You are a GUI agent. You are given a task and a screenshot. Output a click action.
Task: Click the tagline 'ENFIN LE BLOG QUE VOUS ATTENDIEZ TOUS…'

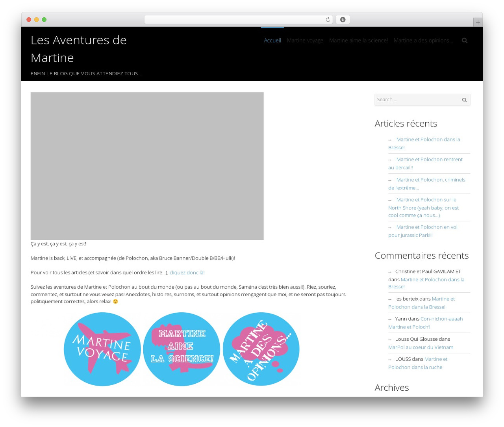pos(86,74)
